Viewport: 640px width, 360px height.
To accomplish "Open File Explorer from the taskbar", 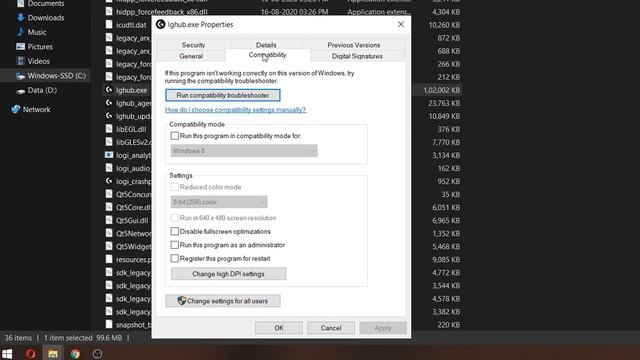I will 53,353.
